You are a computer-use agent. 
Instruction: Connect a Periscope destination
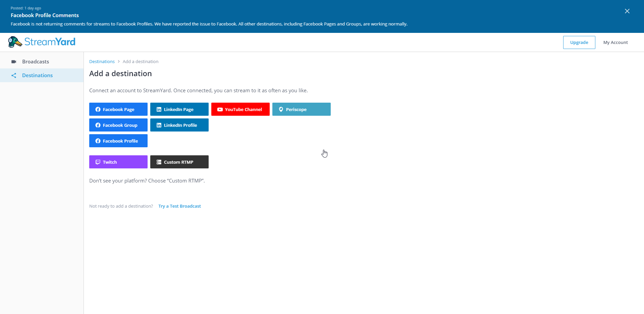(302, 109)
